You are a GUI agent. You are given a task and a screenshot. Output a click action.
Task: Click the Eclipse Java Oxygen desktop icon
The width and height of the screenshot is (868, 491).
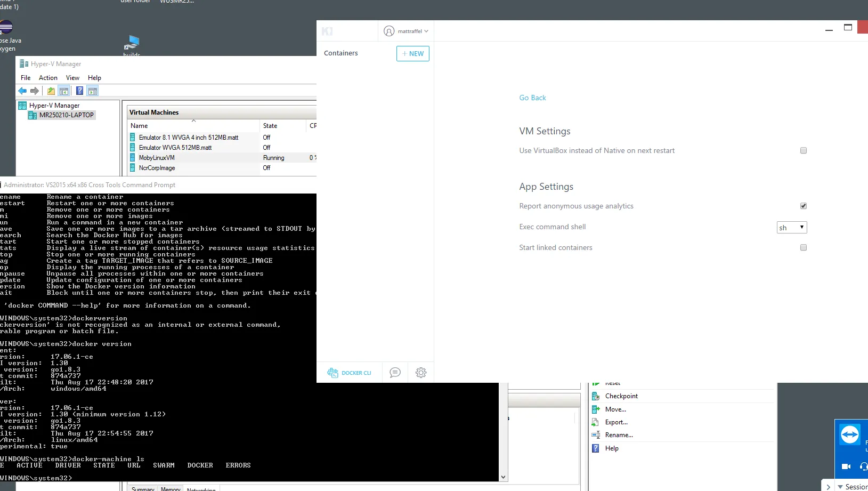pos(6,27)
